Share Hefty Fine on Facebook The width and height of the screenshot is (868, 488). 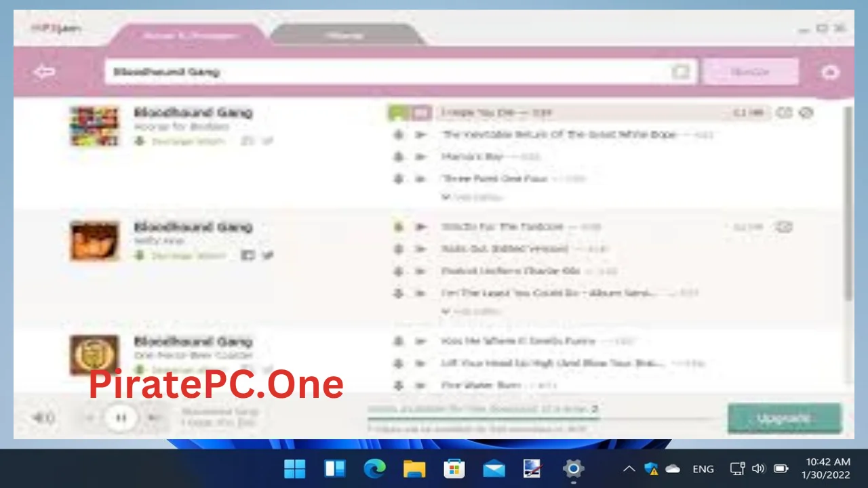pyautogui.click(x=248, y=256)
